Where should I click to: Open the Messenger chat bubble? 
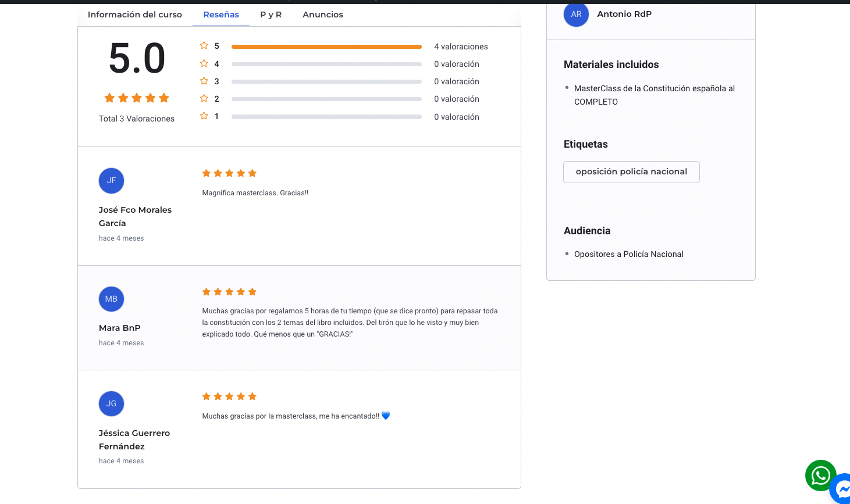(x=842, y=489)
